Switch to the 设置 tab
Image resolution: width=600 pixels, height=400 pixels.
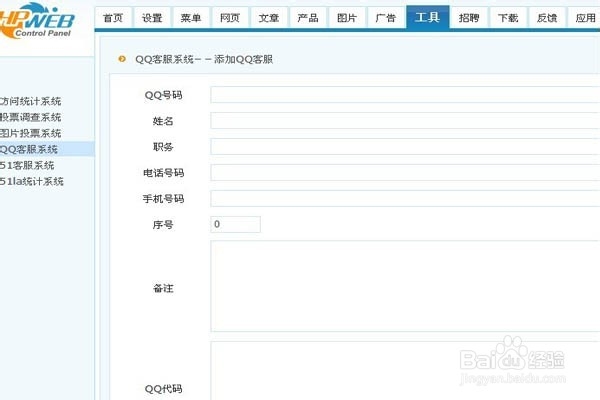coord(152,18)
